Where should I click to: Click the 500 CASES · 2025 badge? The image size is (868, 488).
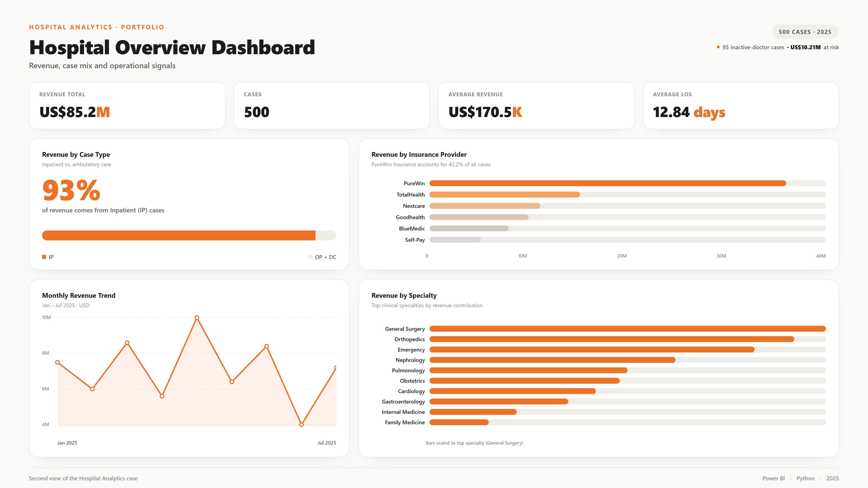(805, 32)
